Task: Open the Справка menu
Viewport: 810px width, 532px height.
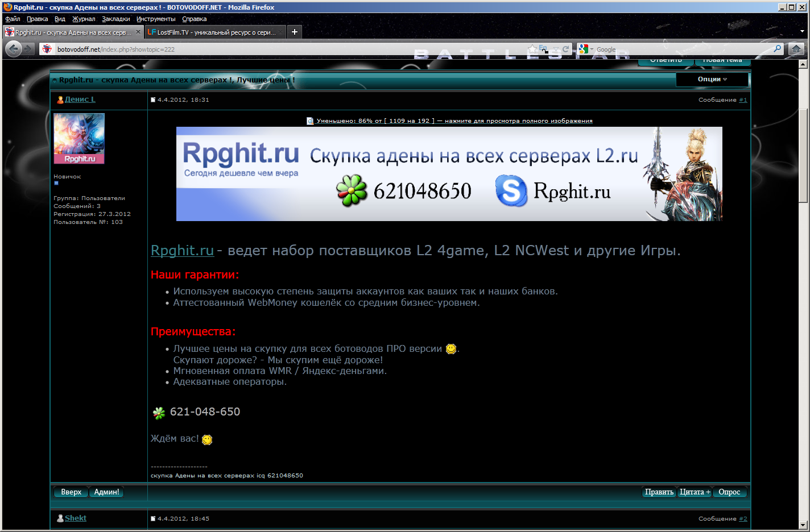Action: point(195,19)
